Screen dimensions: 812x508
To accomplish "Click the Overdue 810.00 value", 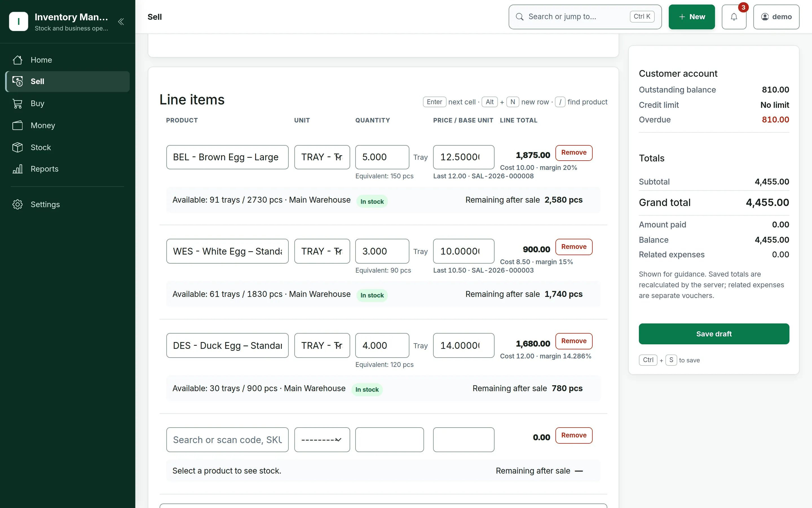I will click(775, 120).
